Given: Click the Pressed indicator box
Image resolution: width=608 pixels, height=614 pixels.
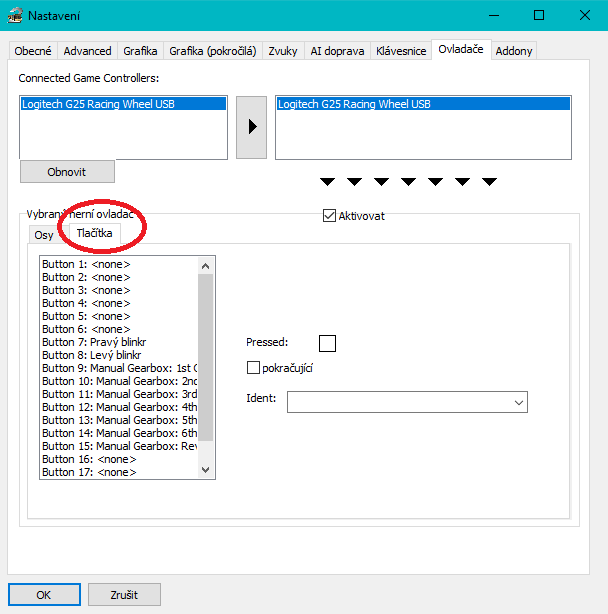Looking at the screenshot, I should [327, 343].
